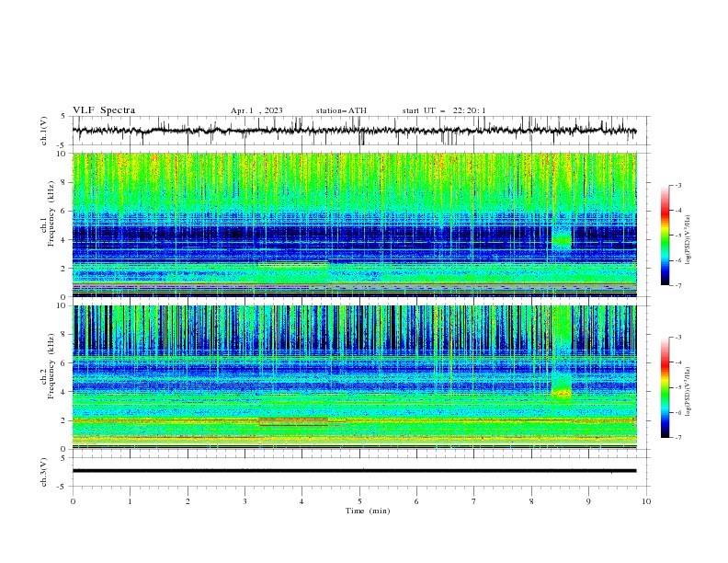Screen dimensions: 728x563
Task: Click the "VLF Spectra" plot title
Action: [104, 110]
